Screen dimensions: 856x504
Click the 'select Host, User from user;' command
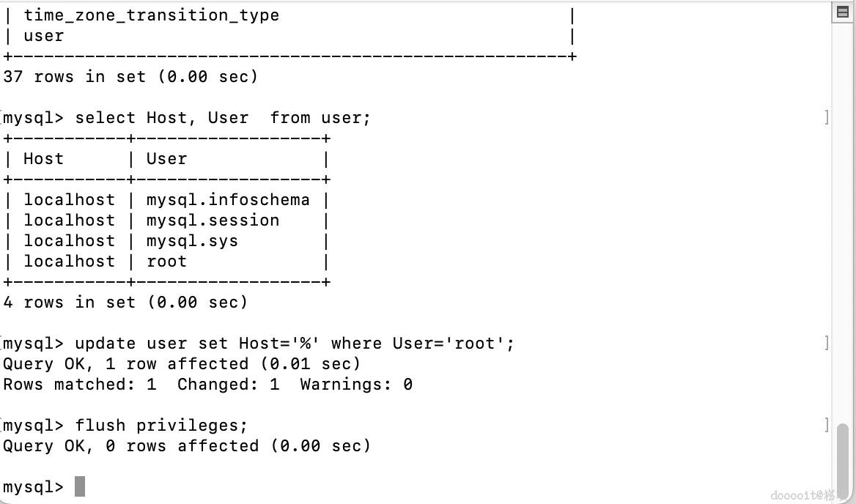click(223, 118)
